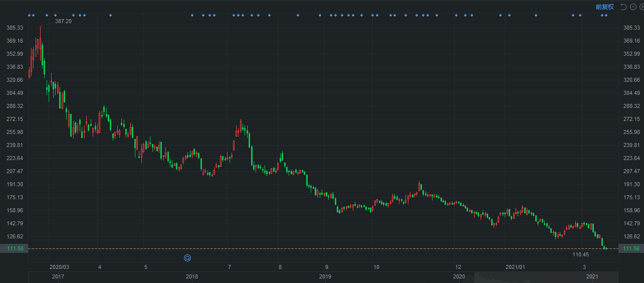
Task: Click the 255.98 value on the left axis
Action: coord(15,132)
